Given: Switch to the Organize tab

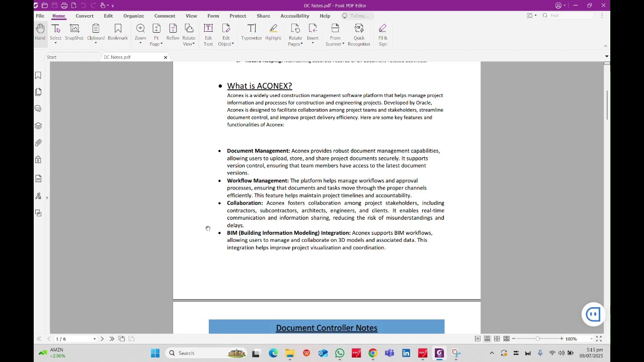Looking at the screenshot, I should coord(133,16).
